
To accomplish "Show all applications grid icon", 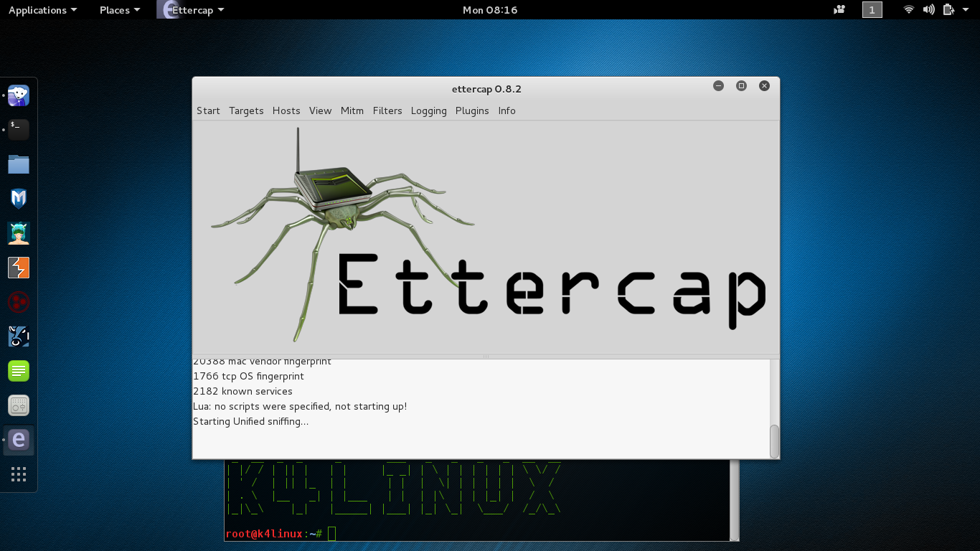I will click(x=19, y=474).
